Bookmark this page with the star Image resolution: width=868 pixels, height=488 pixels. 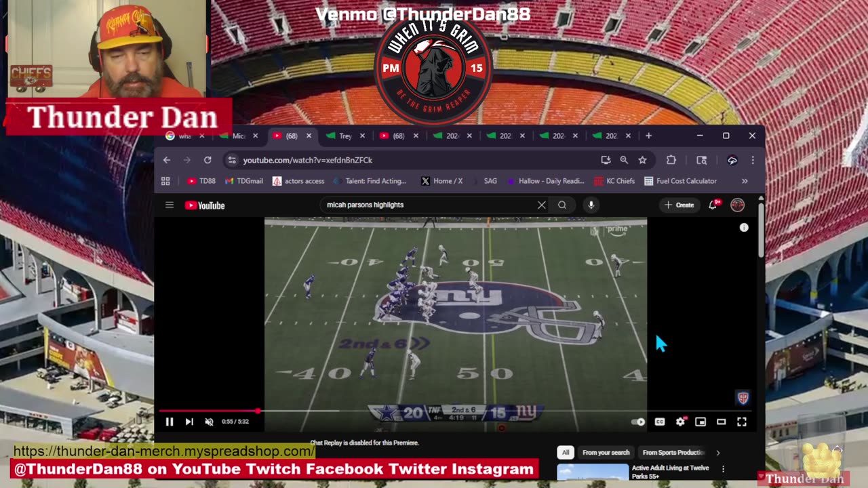[642, 160]
